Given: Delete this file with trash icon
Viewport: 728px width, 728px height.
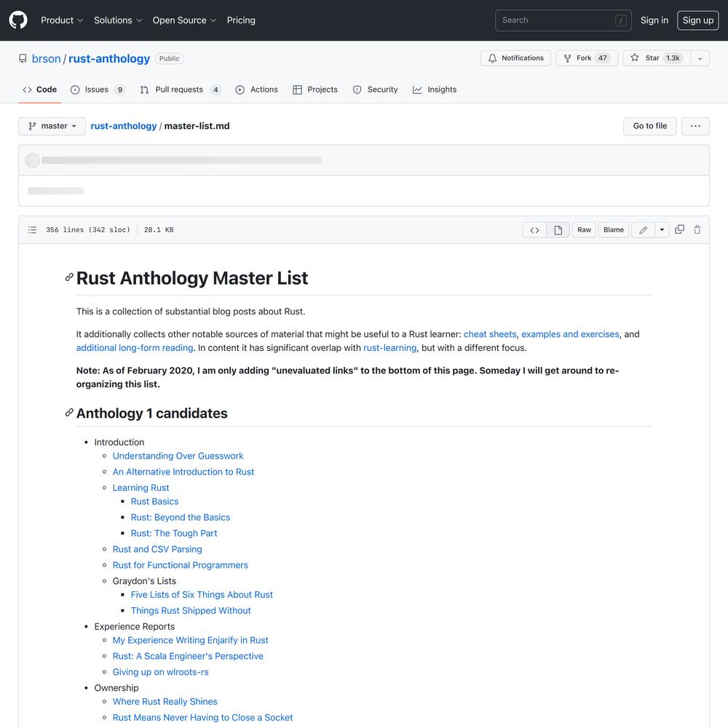Looking at the screenshot, I should pos(697,230).
